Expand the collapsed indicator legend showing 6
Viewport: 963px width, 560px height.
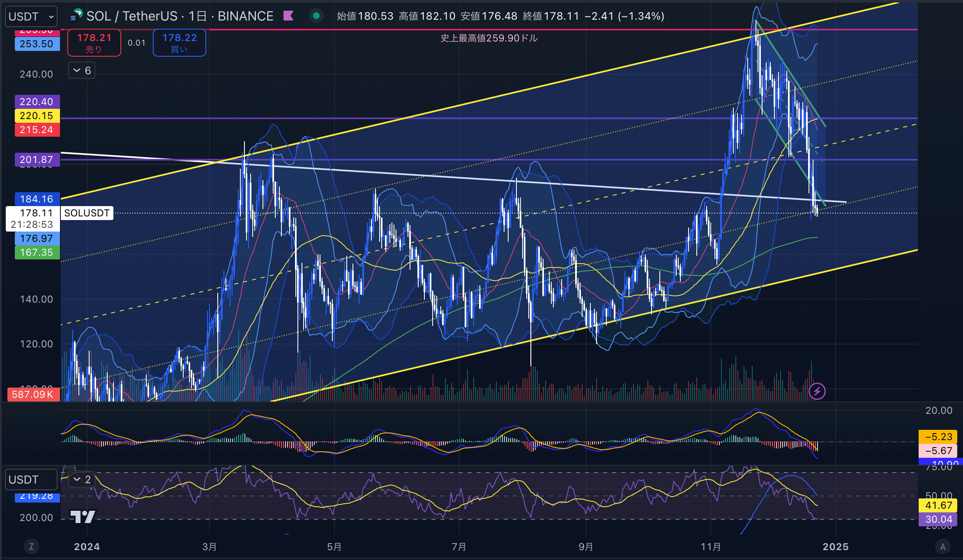82,71
